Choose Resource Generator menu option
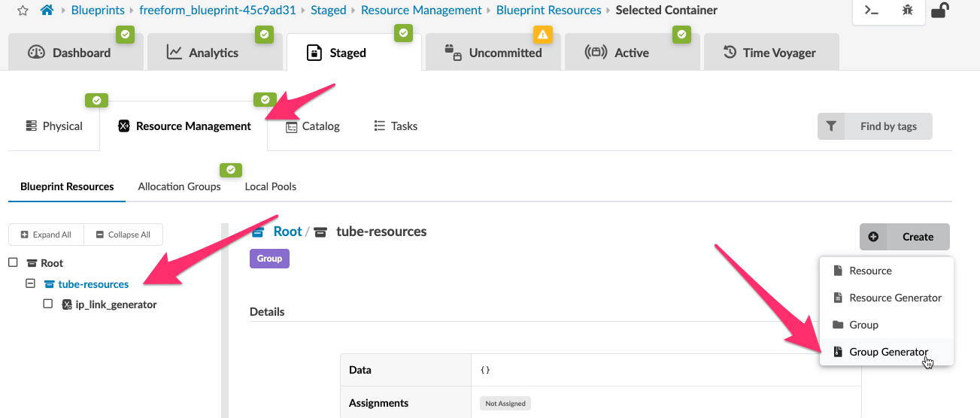Screen dimensions: 980x418 click(895, 298)
